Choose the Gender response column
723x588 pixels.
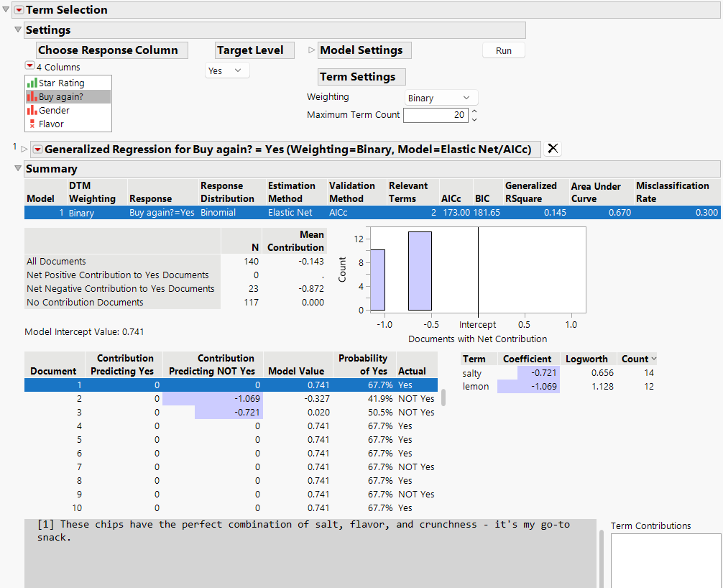[x=54, y=111]
